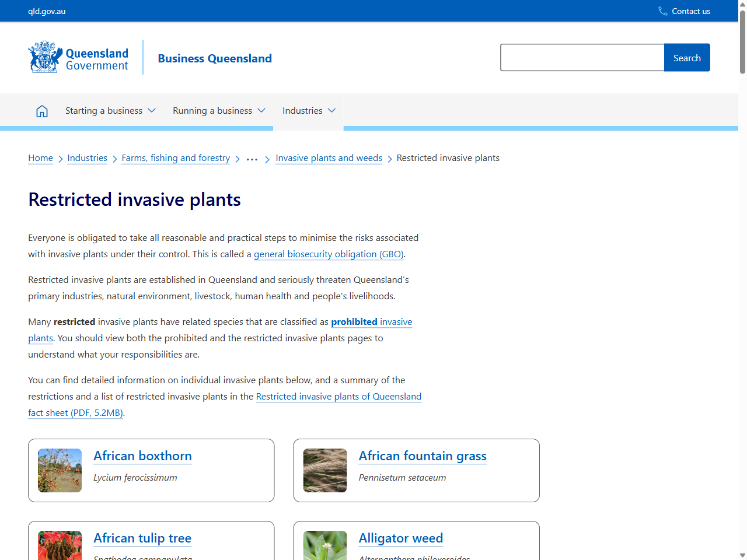The height and width of the screenshot is (560, 747).
Task: Click the home icon in navigation bar
Action: 41,110
